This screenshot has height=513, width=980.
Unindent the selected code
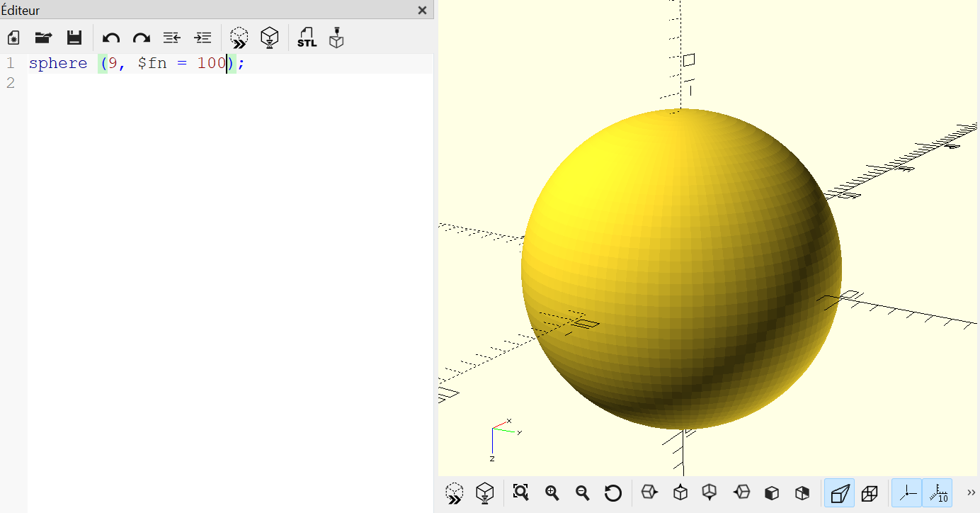click(171, 38)
